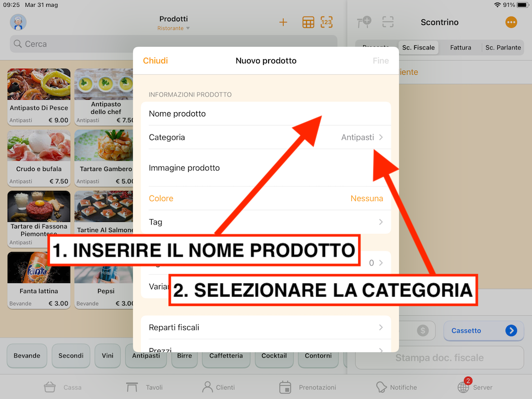The image size is (532, 399).
Task: Tap the user profile avatar icon
Action: [18, 22]
